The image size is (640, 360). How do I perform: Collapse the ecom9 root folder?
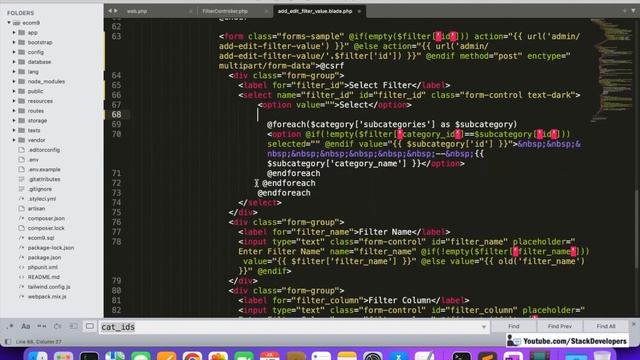(9, 23)
